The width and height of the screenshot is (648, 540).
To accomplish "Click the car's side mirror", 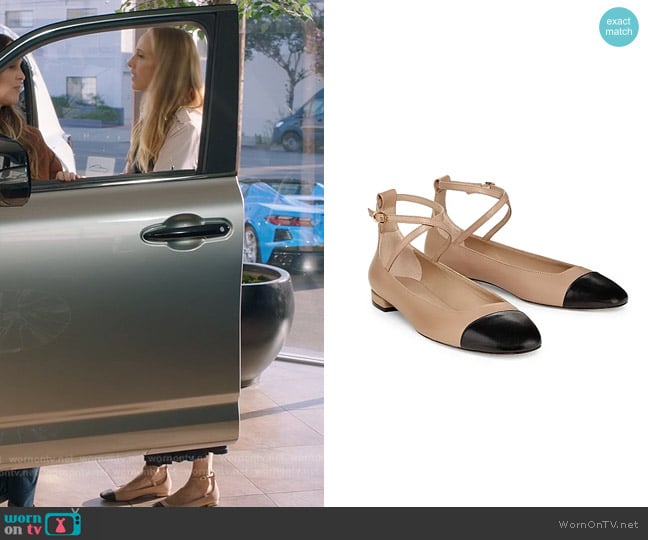I will [14, 172].
